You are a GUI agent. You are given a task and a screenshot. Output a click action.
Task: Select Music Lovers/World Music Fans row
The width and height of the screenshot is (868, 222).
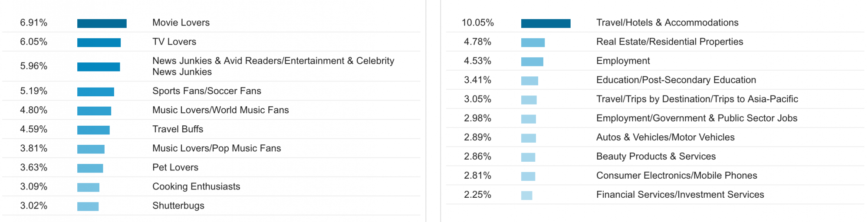click(x=220, y=110)
